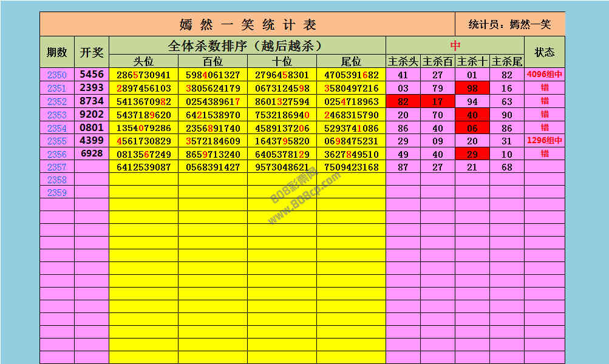This screenshot has width=609, height=364.
Task: Click the 状态 column header
Action: tap(545, 52)
